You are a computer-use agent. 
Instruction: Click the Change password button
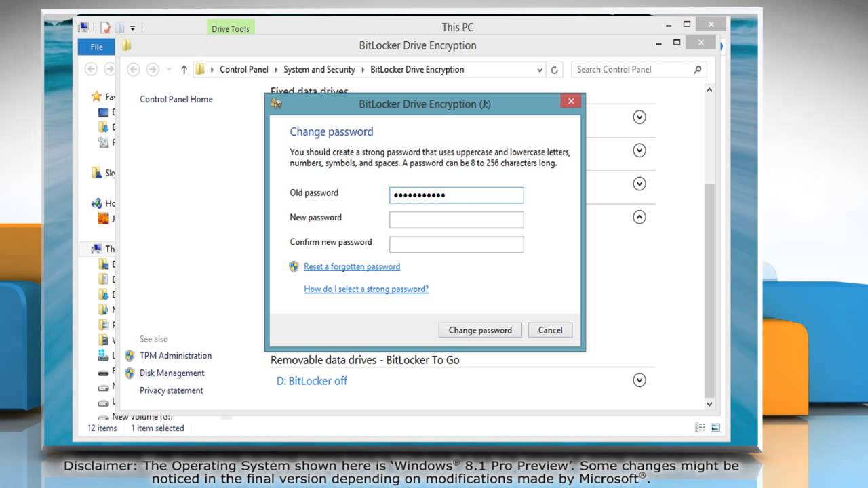[480, 330]
